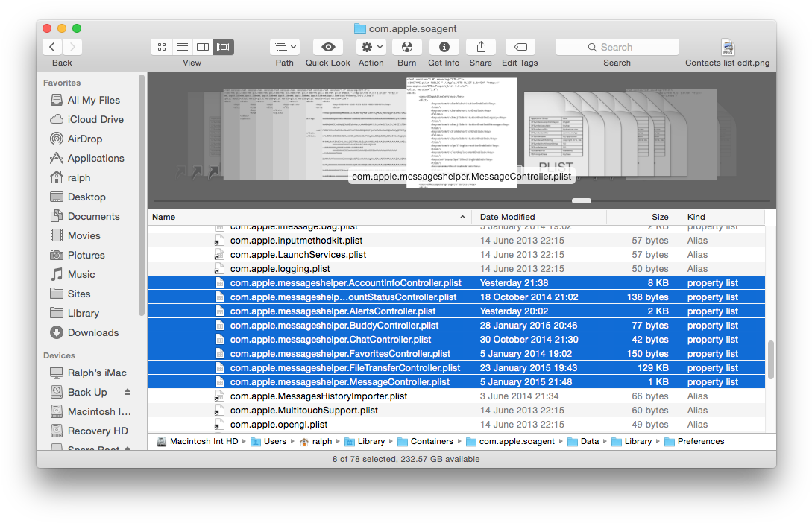The image size is (812, 523).
Task: Click the file list vertical scrollbar
Action: coord(770,360)
